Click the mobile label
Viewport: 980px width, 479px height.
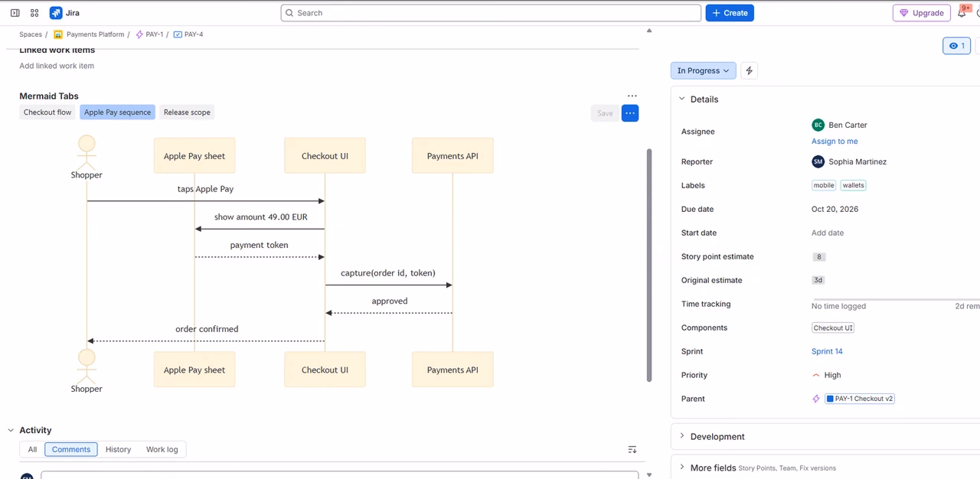click(824, 185)
